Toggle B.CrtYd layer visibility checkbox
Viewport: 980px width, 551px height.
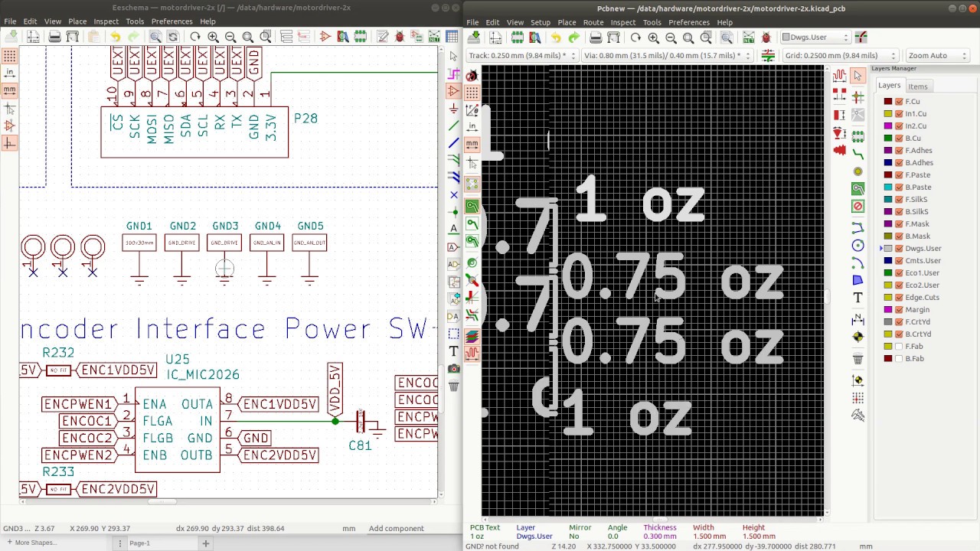[x=900, y=334]
